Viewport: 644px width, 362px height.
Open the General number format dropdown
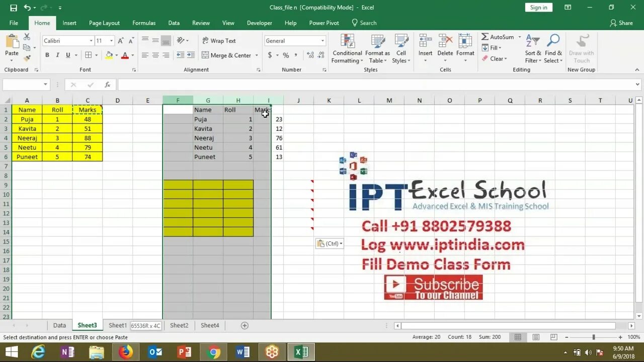coord(323,41)
